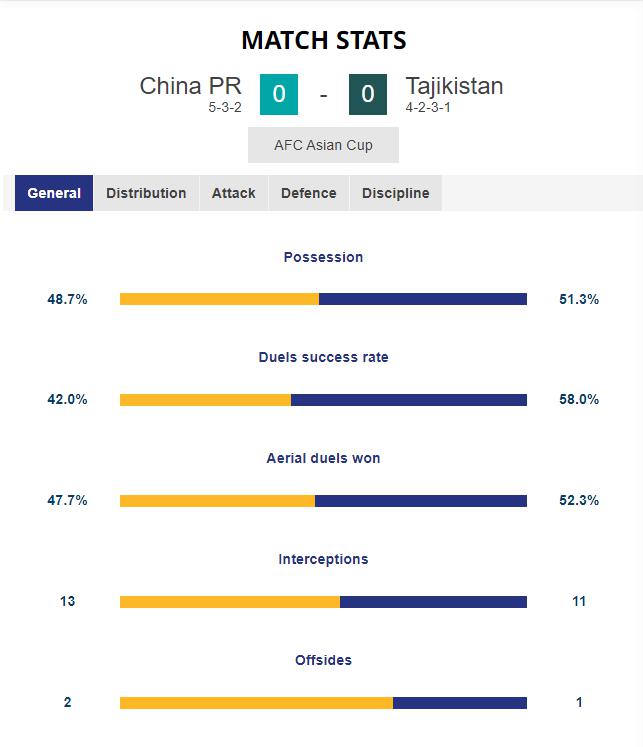Click the MATCH STATS heading

(324, 40)
